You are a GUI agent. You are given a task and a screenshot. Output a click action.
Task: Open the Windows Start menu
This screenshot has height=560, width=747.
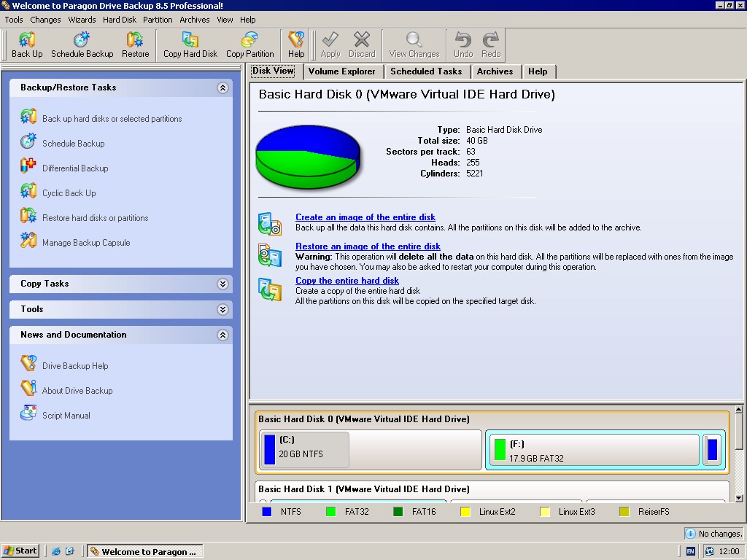[x=20, y=551]
